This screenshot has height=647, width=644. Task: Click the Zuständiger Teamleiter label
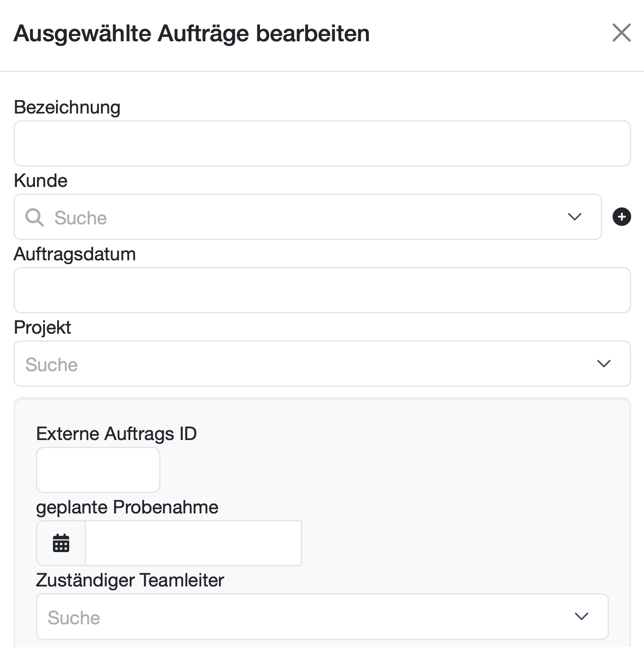130,580
